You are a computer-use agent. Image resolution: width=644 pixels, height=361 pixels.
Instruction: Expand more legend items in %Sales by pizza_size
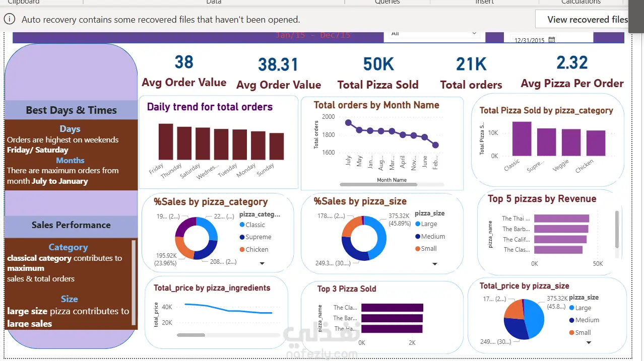point(435,264)
